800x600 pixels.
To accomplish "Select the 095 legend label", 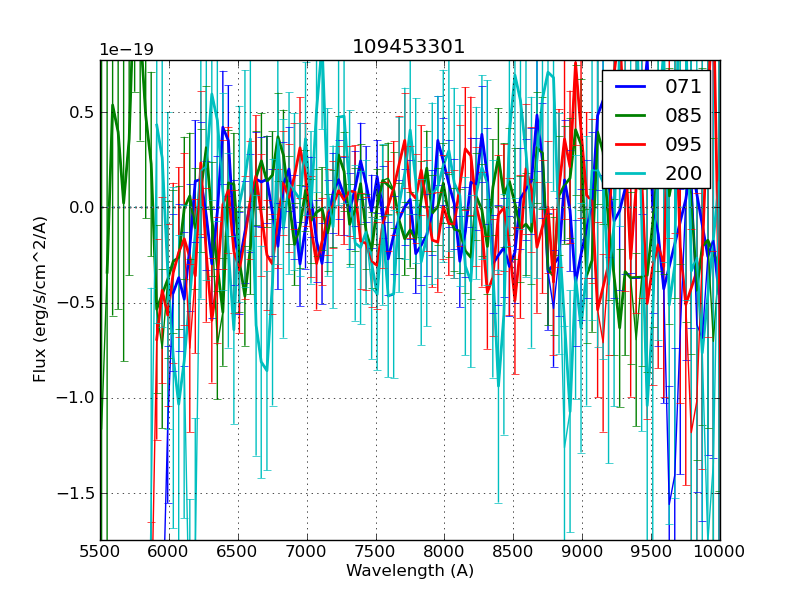I will click(x=683, y=144).
